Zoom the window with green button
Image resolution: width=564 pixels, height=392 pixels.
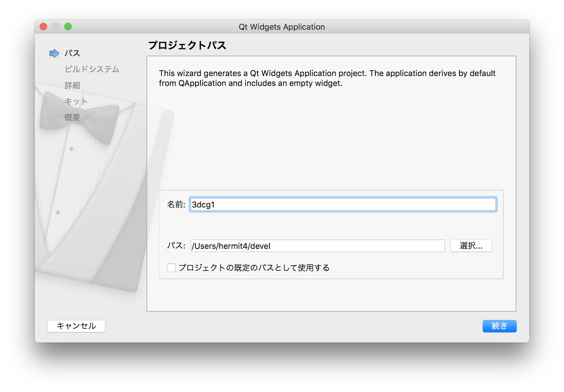point(68,27)
